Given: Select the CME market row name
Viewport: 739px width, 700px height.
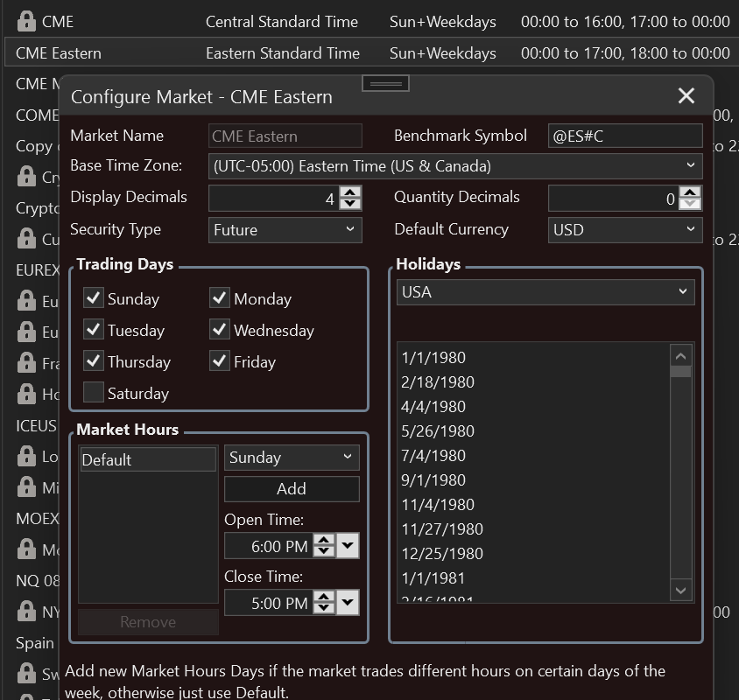Looking at the screenshot, I should pos(58,22).
